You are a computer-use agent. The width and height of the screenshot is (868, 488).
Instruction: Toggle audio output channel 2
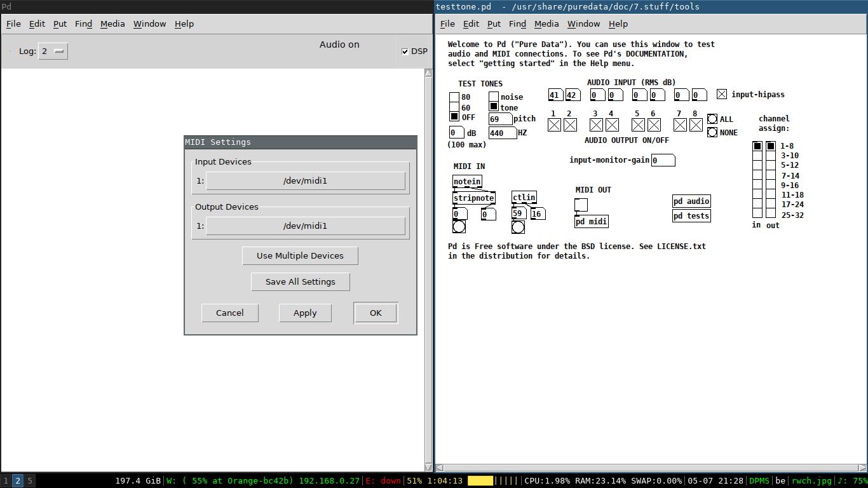point(570,125)
